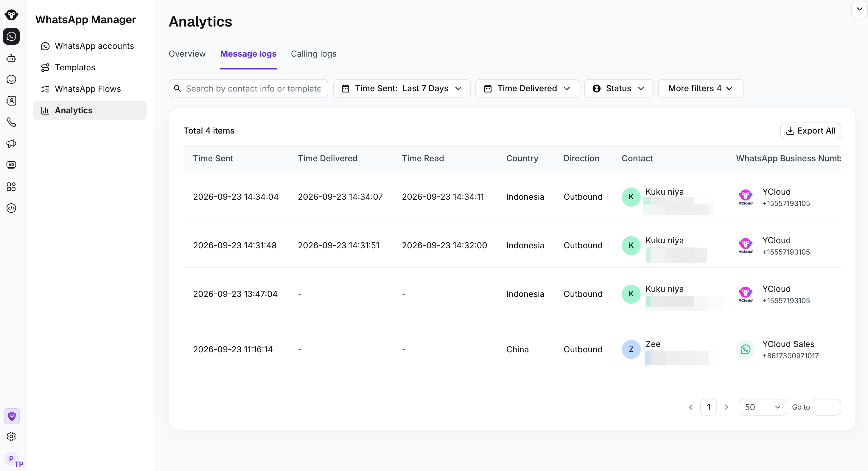Go to the next page arrow

(726, 407)
